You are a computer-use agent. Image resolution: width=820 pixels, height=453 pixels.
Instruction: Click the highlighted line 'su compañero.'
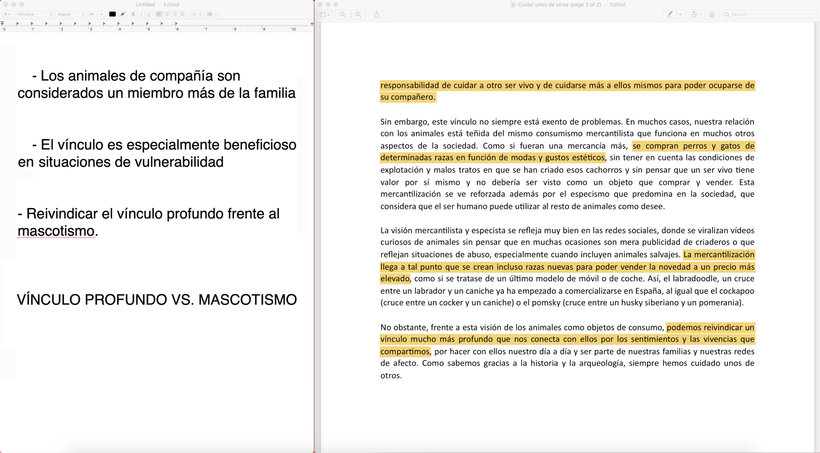(x=407, y=97)
